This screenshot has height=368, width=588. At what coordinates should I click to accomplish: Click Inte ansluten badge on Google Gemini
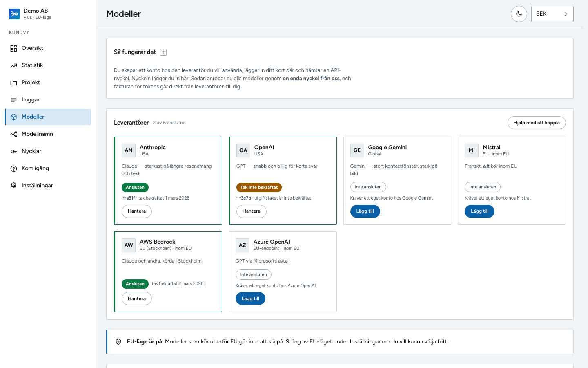tap(368, 187)
